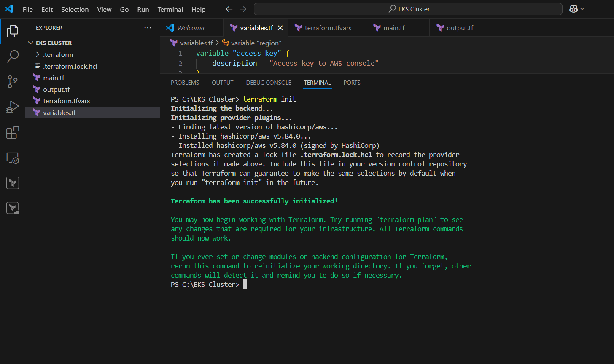Click the VS Code logo icon
Screen dimensions: 614x364
pos(9,9)
